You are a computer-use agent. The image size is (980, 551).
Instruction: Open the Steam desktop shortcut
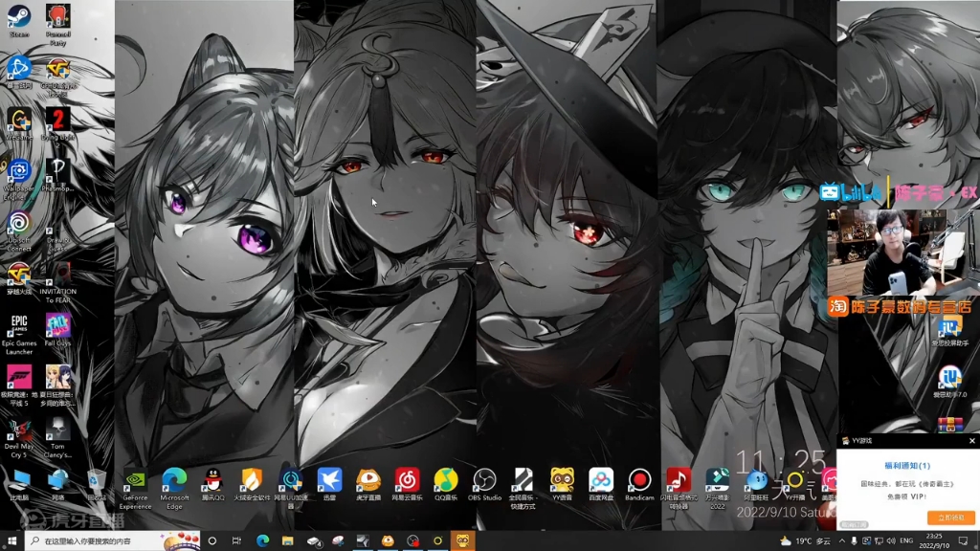tap(19, 20)
